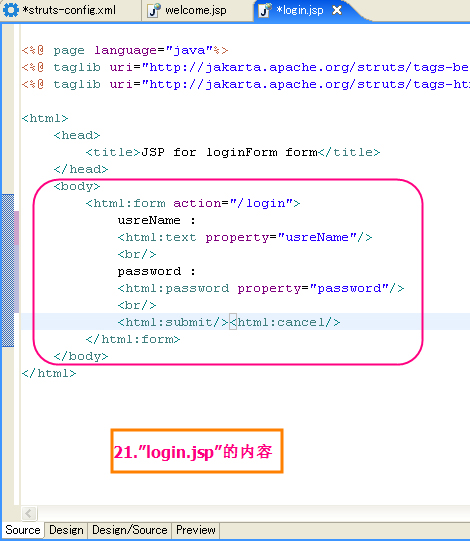This screenshot has width=470, height=541.
Task: Click the page language directive line
Action: (x=125, y=50)
